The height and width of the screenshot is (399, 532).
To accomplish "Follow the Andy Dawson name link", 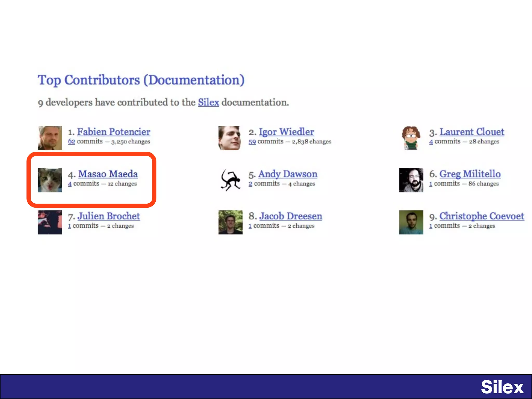I will [x=288, y=174].
